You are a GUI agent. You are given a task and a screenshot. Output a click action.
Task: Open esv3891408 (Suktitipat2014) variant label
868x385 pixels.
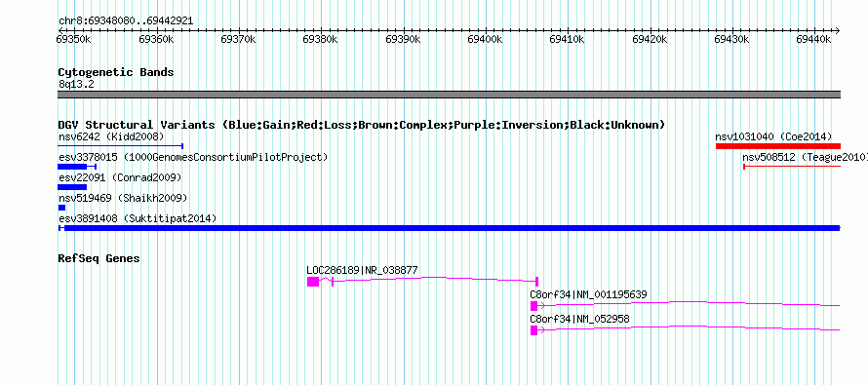click(x=138, y=218)
